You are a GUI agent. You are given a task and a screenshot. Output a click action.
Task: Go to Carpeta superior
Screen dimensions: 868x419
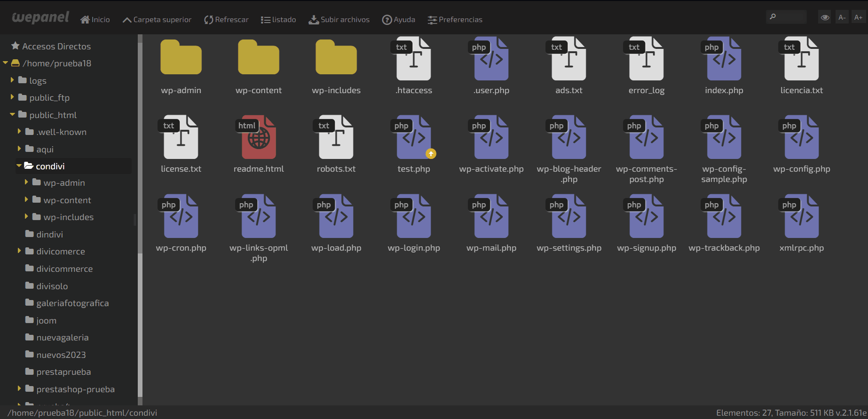click(x=157, y=20)
